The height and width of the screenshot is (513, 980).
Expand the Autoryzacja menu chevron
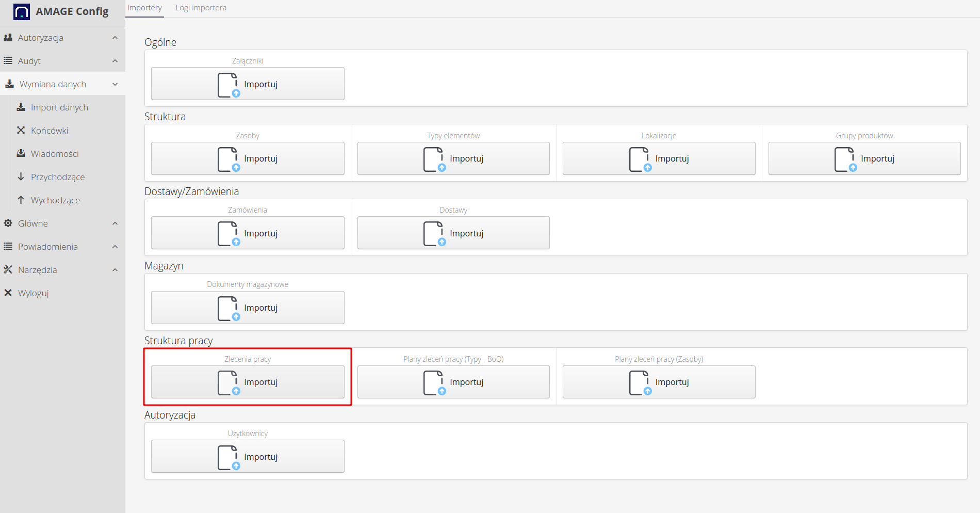pos(115,38)
